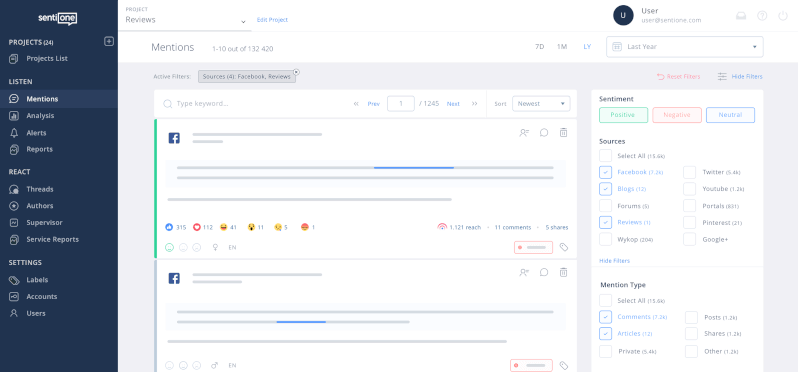The height and width of the screenshot is (372, 798).
Task: Open Authors section
Action: [x=31, y=206]
